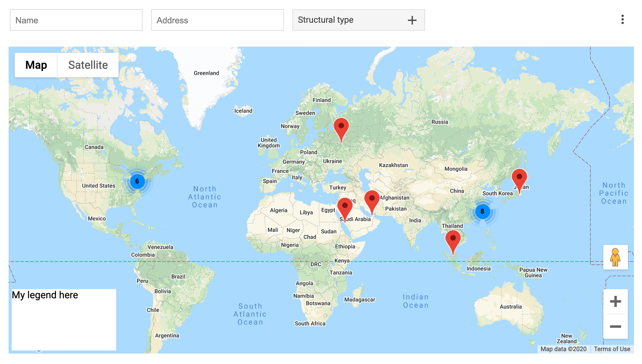Viewport: 642px width, 364px height.
Task: Open the Terms of Use link
Action: 612,349
